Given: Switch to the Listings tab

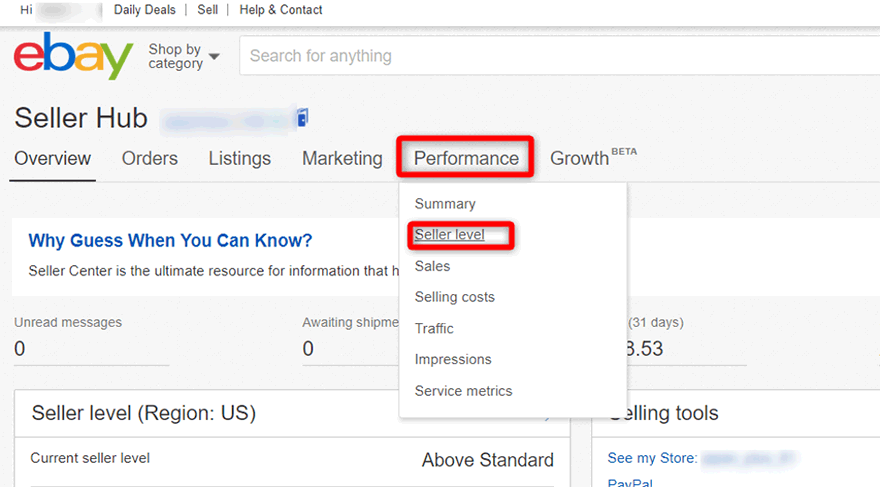Looking at the screenshot, I should (x=240, y=159).
